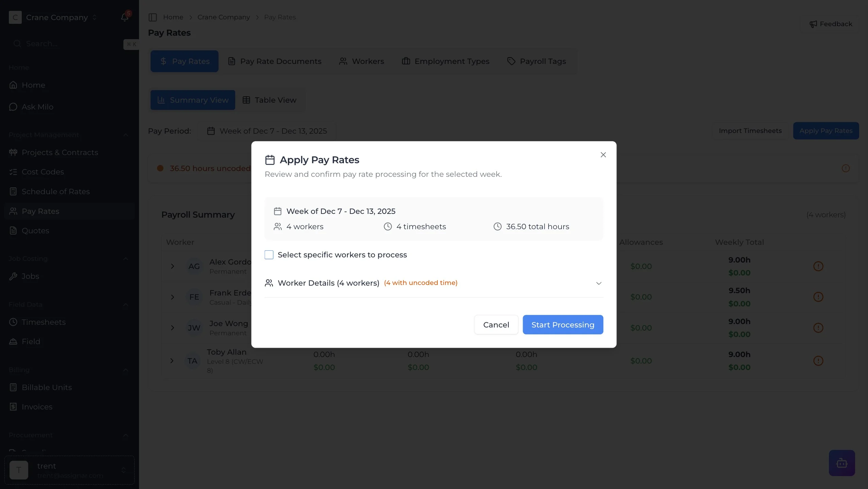Enable Select specific workers to process
The height and width of the screenshot is (489, 868).
click(269, 255)
